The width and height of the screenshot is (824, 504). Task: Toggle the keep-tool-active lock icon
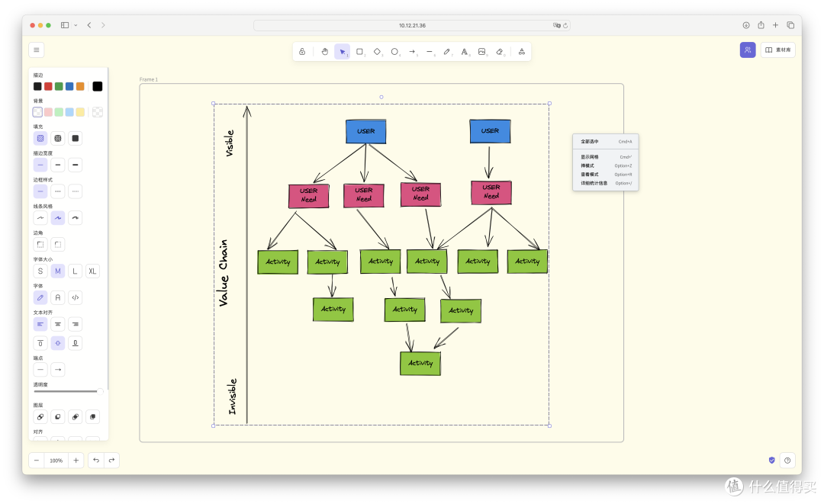coord(302,51)
